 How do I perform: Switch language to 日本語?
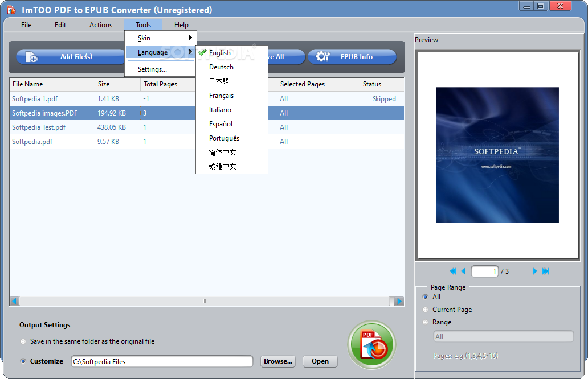coord(232,81)
